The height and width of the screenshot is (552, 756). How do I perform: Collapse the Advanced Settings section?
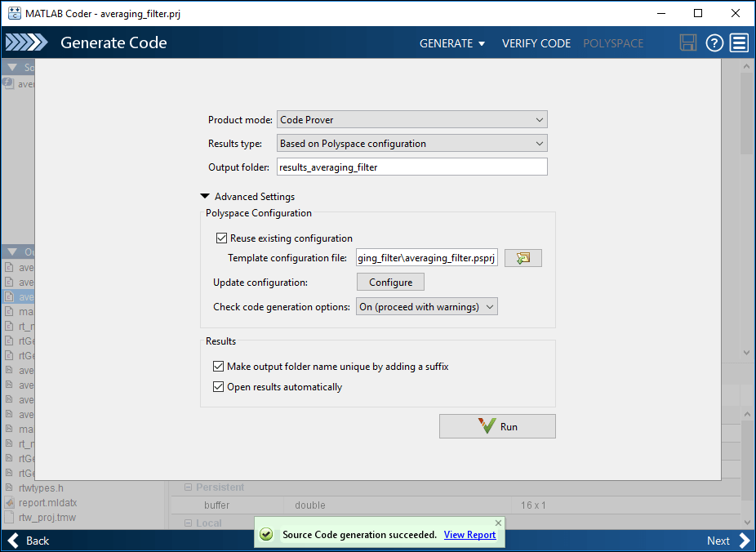[x=205, y=196]
